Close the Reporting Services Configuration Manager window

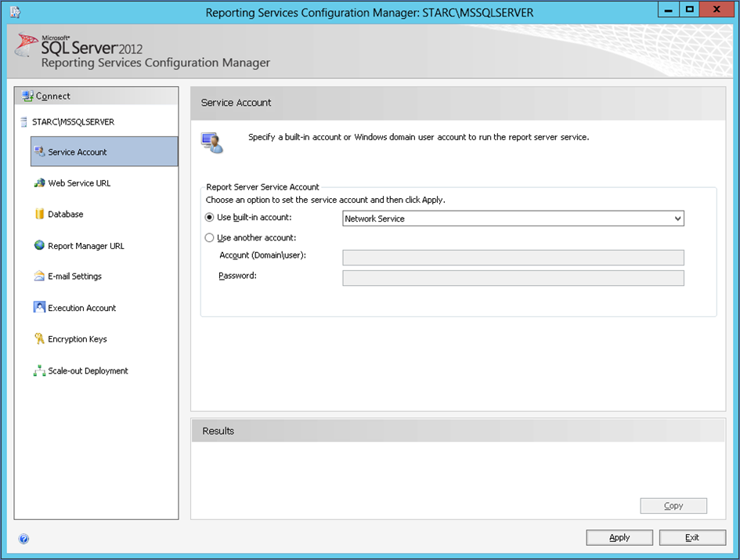click(x=717, y=10)
